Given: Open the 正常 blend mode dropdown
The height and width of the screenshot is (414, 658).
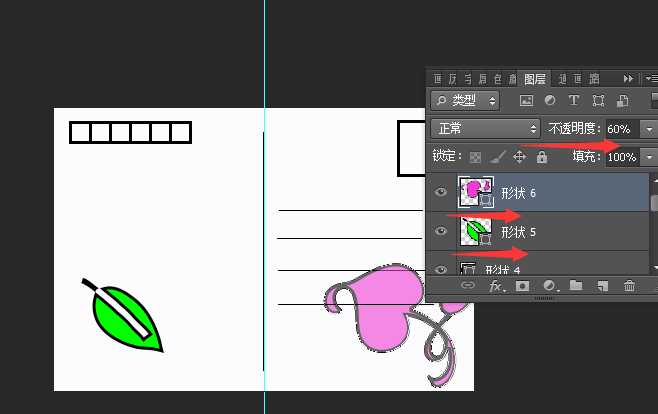Looking at the screenshot, I should coord(485,129).
